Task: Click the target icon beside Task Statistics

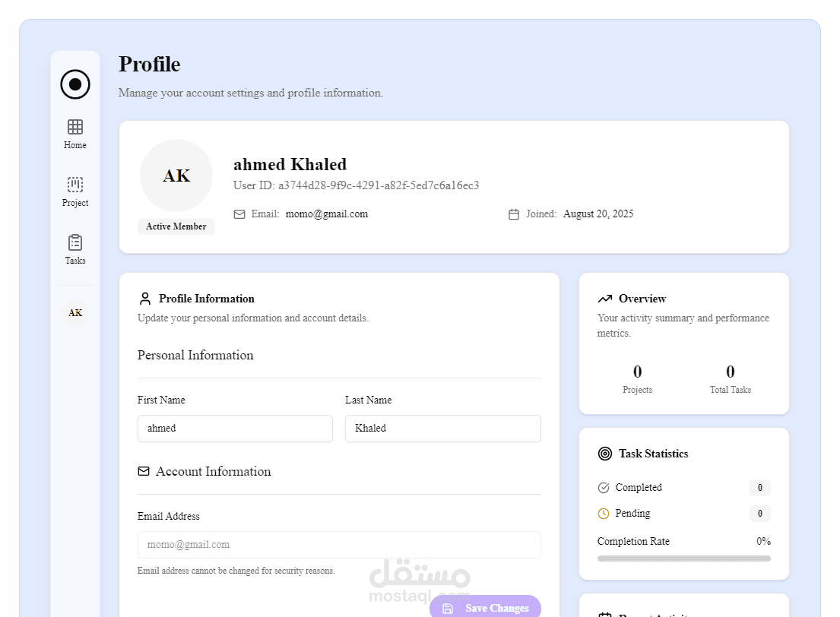Action: pos(605,454)
